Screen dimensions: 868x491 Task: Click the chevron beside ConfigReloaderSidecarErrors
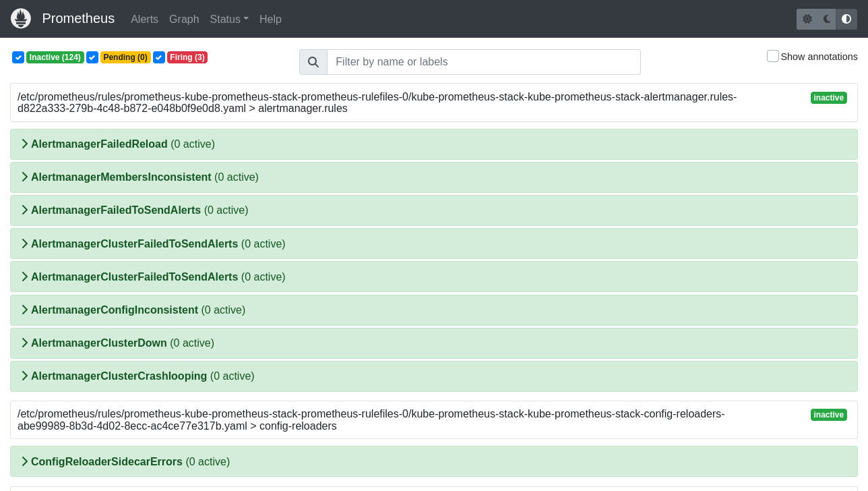(25, 461)
